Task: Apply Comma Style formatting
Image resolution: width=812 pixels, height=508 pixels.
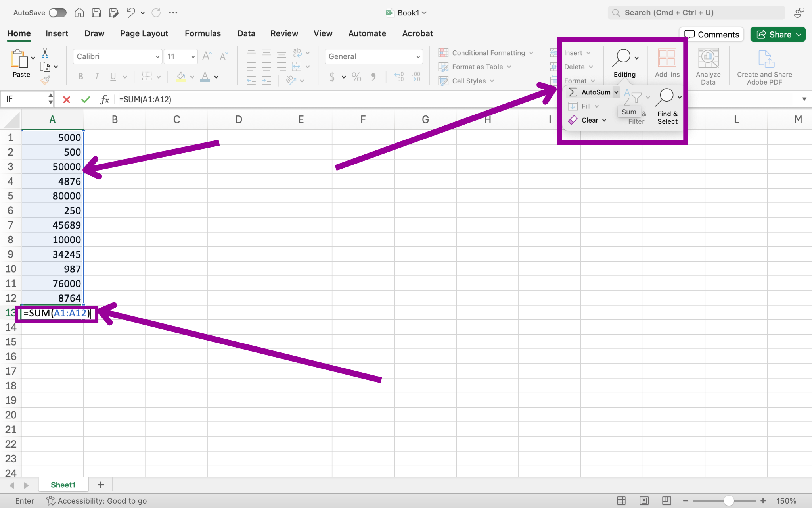Action: 373,77
